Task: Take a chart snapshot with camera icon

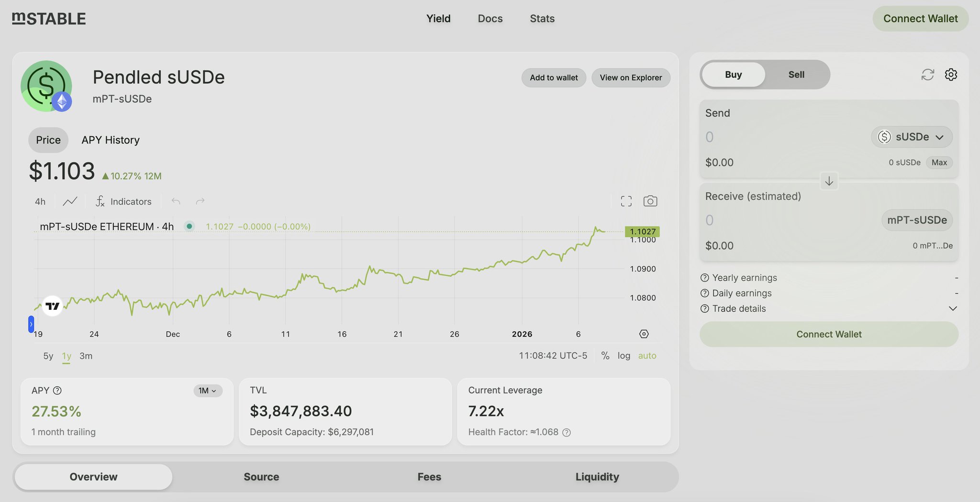Action: (650, 201)
